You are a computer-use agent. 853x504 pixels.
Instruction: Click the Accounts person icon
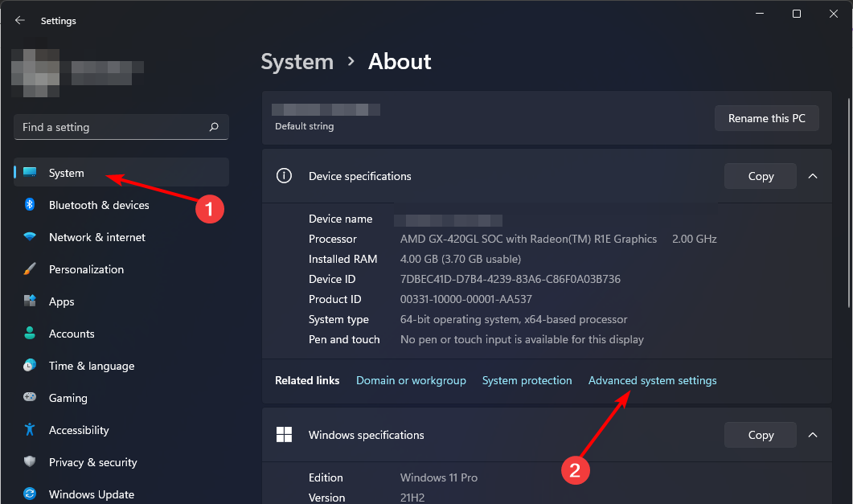pyautogui.click(x=30, y=334)
